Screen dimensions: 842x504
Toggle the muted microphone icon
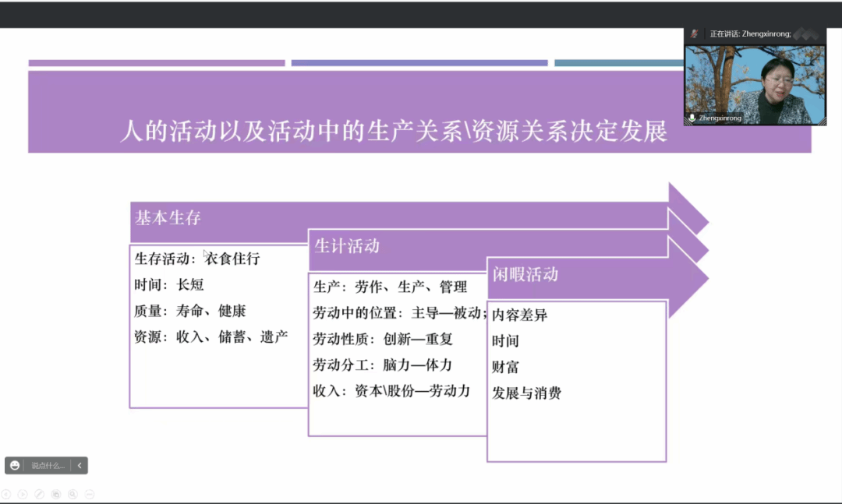pos(693,34)
